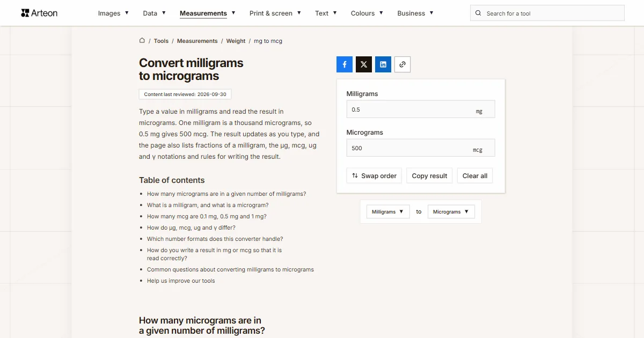Share page on LinkedIn
This screenshot has width=644, height=338.
point(383,64)
